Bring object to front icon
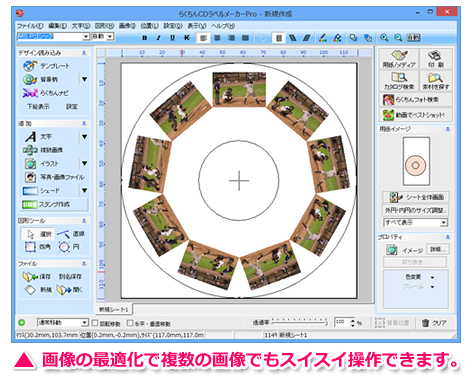This screenshot has height=381, width=469. tap(353, 38)
